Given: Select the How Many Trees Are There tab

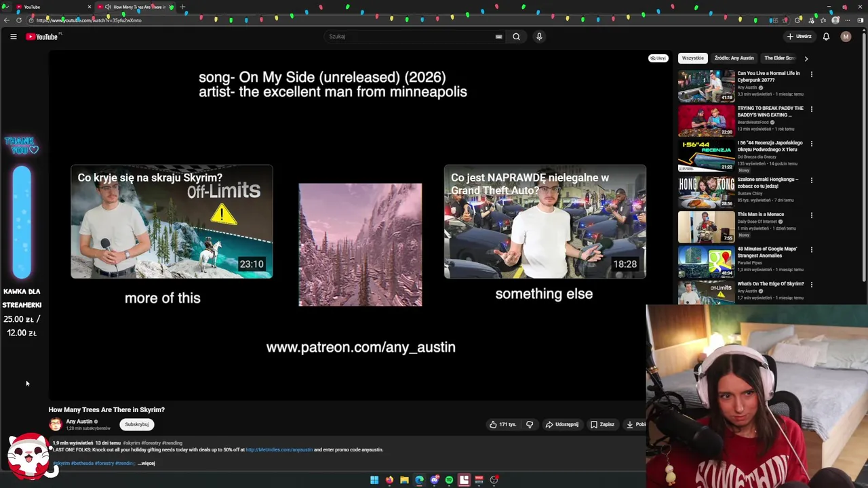Looking at the screenshot, I should pyautogui.click(x=136, y=7).
